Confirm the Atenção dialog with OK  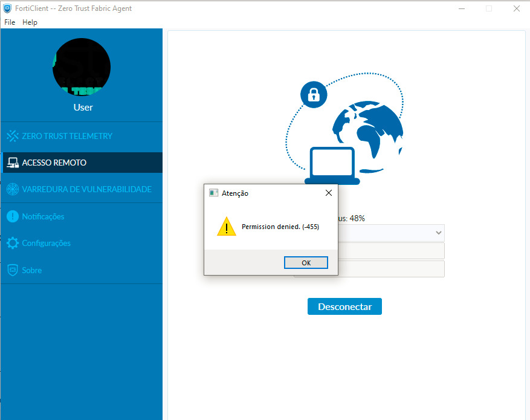click(306, 262)
